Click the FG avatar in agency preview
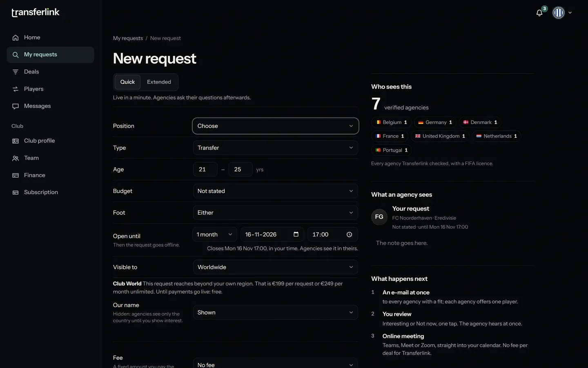This screenshot has height=368, width=588. click(379, 217)
